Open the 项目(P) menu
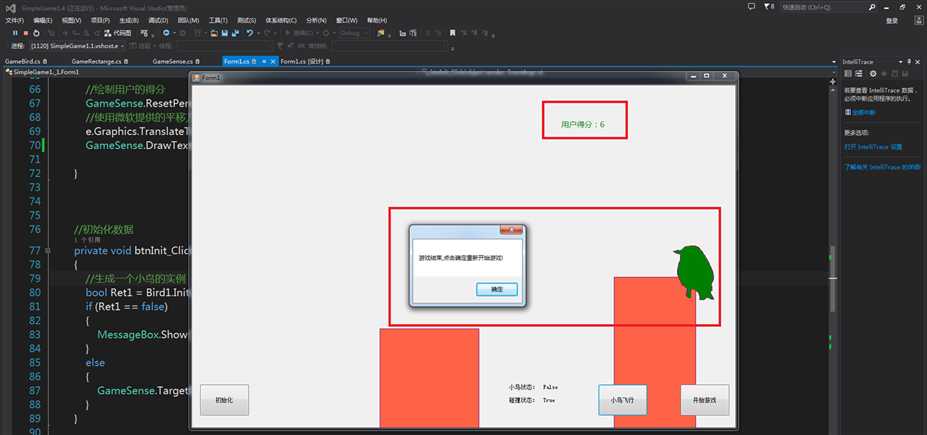The width and height of the screenshot is (927, 435). point(100,20)
